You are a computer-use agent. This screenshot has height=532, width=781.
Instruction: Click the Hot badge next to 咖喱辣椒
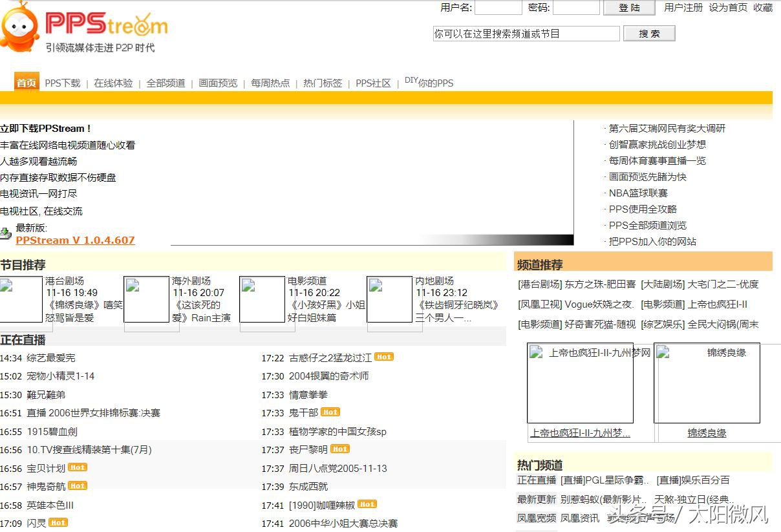click(x=367, y=504)
